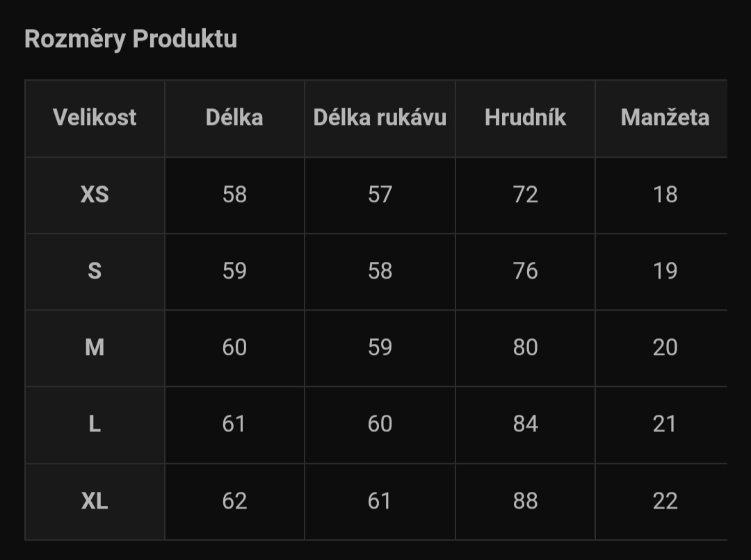Select the Manžeta column header

[x=665, y=117]
